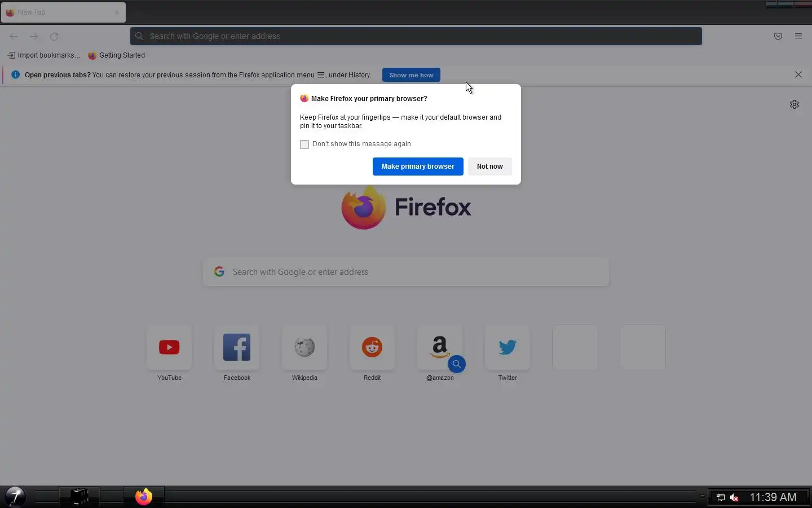Focus the center Google search box
812x508 pixels.
click(406, 272)
